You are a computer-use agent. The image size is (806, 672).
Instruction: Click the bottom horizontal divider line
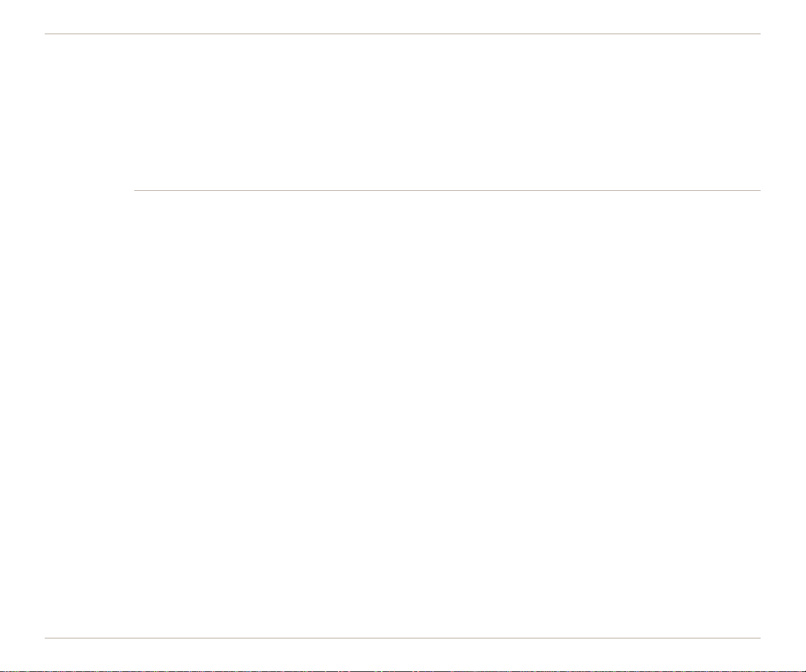pos(403,638)
